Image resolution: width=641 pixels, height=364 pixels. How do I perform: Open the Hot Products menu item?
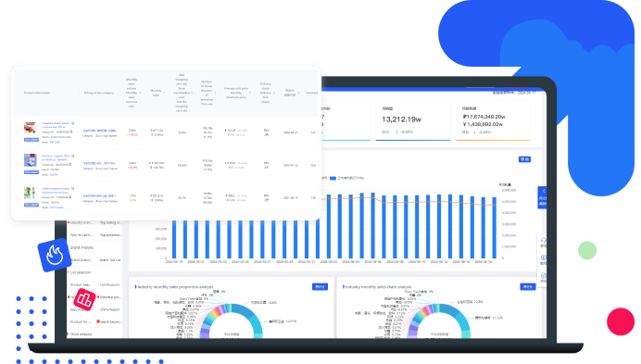109,284
